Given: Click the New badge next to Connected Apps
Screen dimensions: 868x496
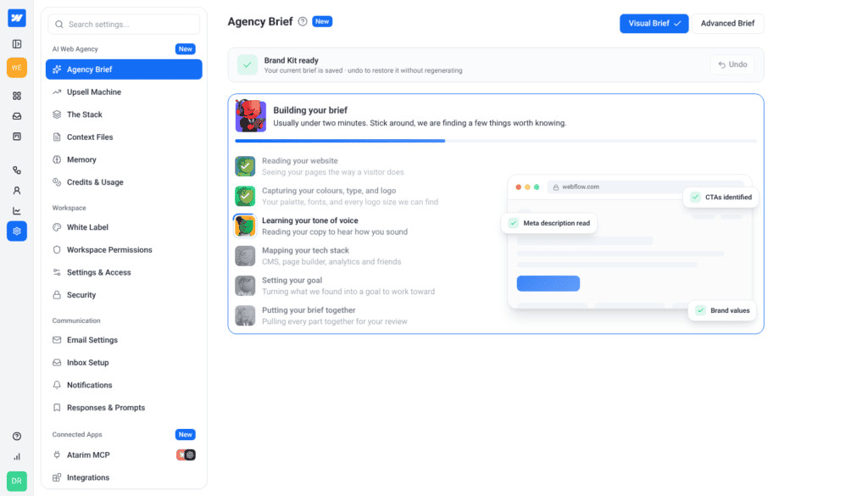Looking at the screenshot, I should (x=186, y=435).
